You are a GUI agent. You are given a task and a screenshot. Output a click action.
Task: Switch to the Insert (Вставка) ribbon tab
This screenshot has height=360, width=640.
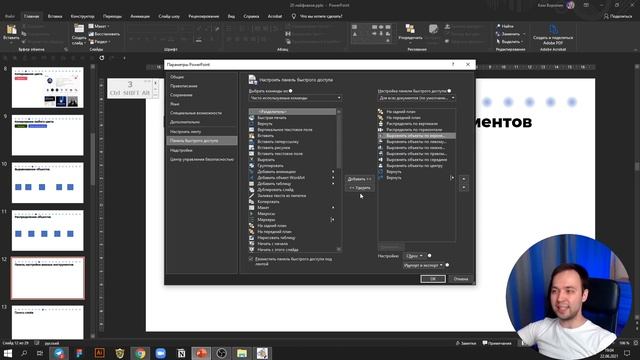click(55, 16)
